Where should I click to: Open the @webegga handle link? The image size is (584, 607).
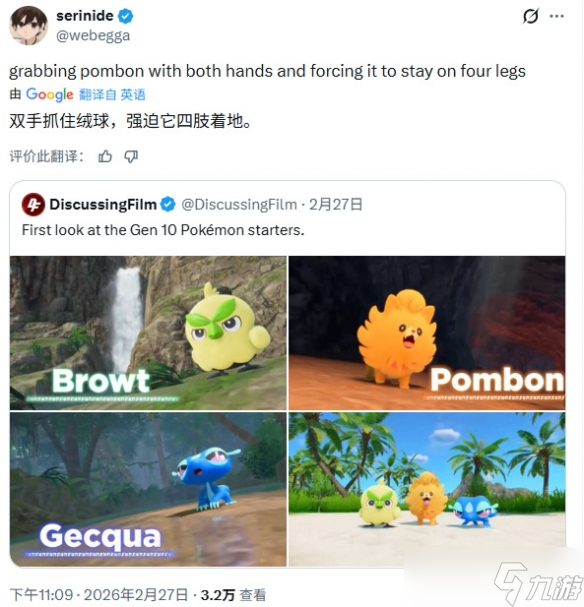point(93,36)
